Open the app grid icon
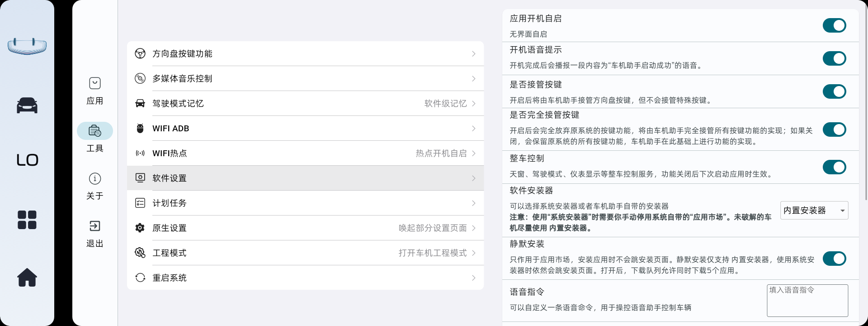 [x=27, y=220]
